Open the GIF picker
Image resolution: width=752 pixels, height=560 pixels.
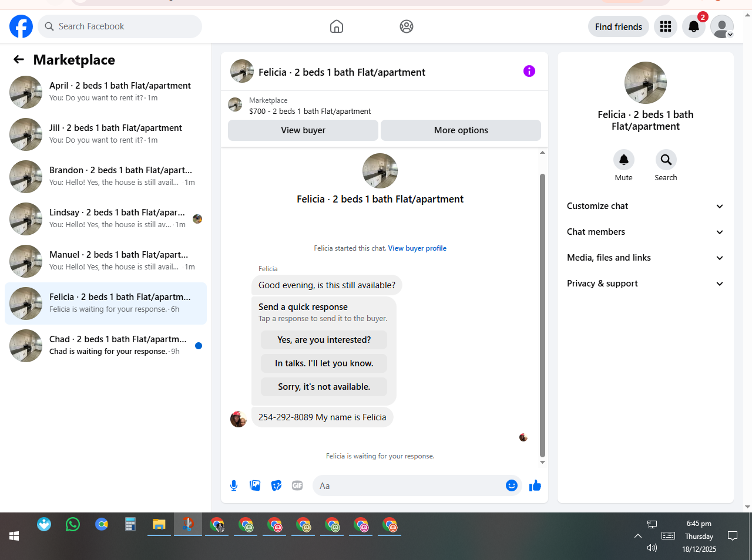point(297,485)
